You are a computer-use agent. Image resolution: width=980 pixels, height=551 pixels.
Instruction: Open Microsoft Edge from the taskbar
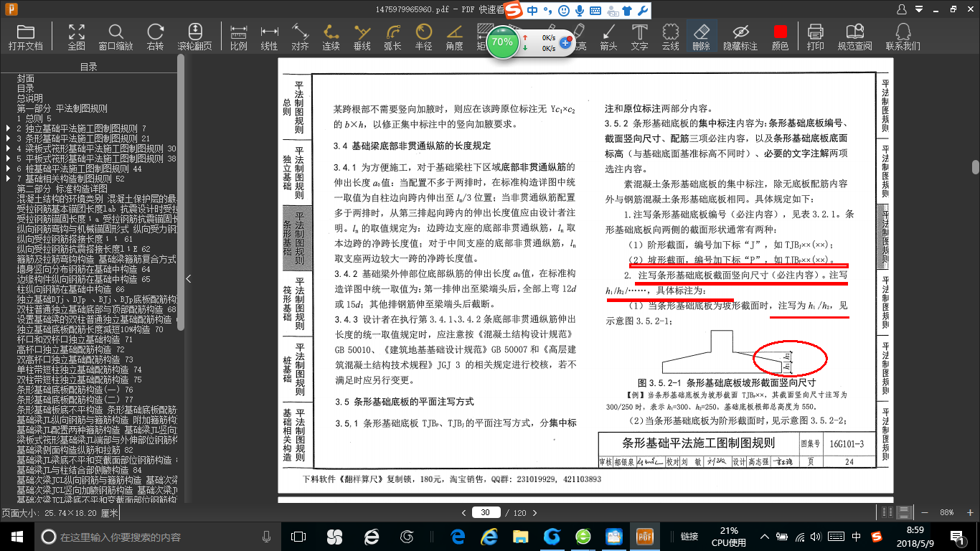click(x=458, y=537)
